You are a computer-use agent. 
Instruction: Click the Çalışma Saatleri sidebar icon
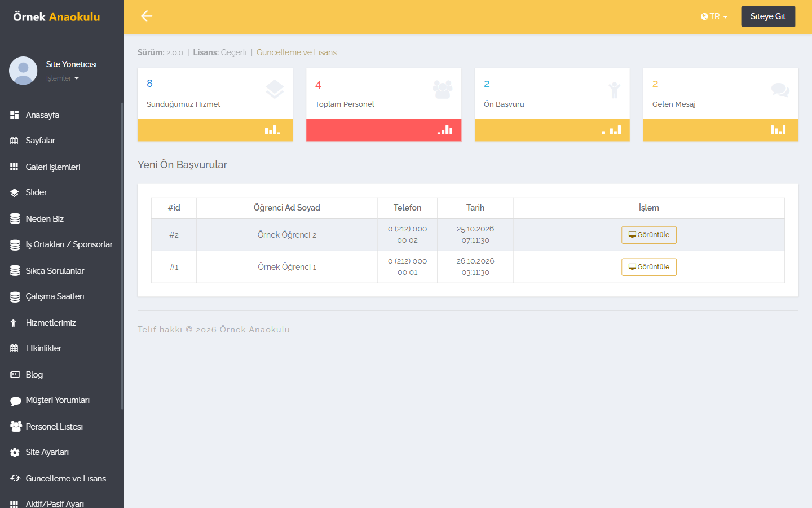(15, 297)
